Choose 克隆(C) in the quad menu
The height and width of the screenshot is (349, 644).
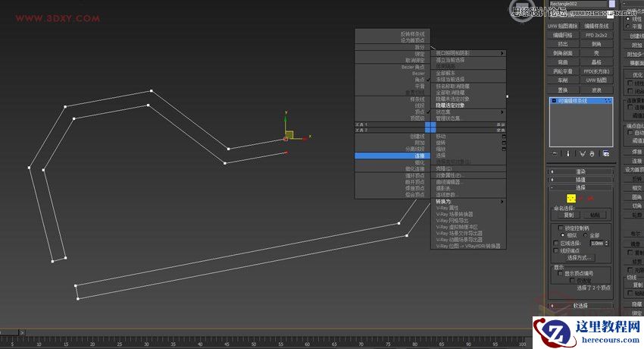(444, 169)
